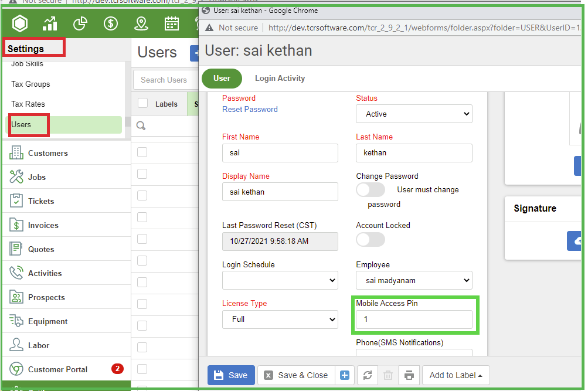
Task: Click the Last Name input field
Action: (x=414, y=153)
